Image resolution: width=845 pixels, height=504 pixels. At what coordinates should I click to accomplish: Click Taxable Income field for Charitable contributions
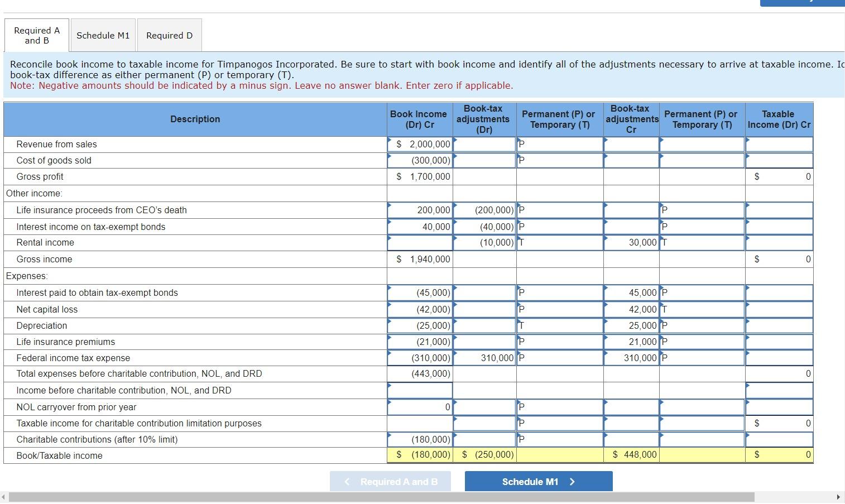click(779, 439)
